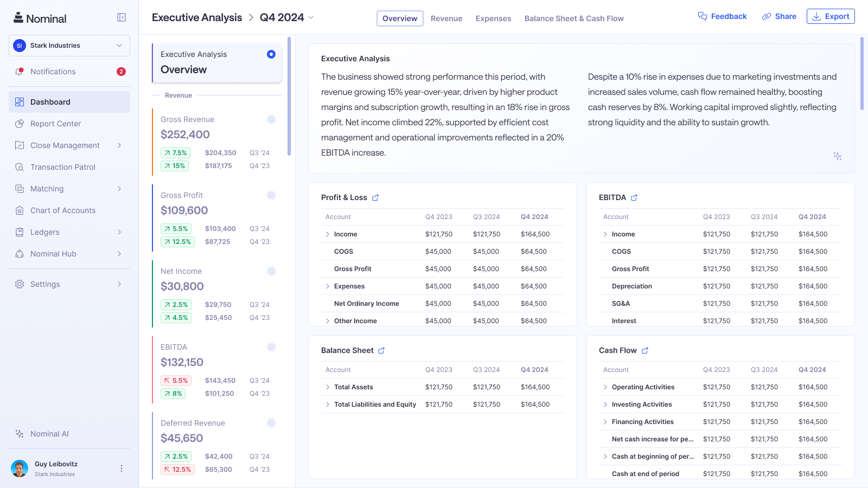Open Guy Leibovitz's account options menu
The image size is (868, 488).
click(122, 468)
